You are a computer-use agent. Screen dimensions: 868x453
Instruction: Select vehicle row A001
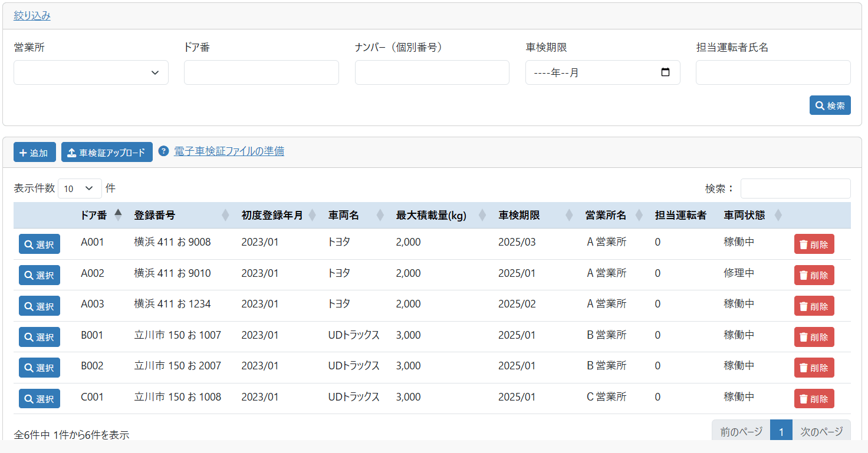40,244
